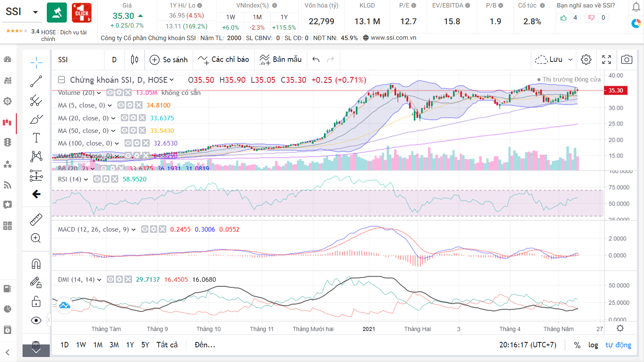The image size is (644, 362).
Task: Open the notifications bell
Action: [636, 7]
